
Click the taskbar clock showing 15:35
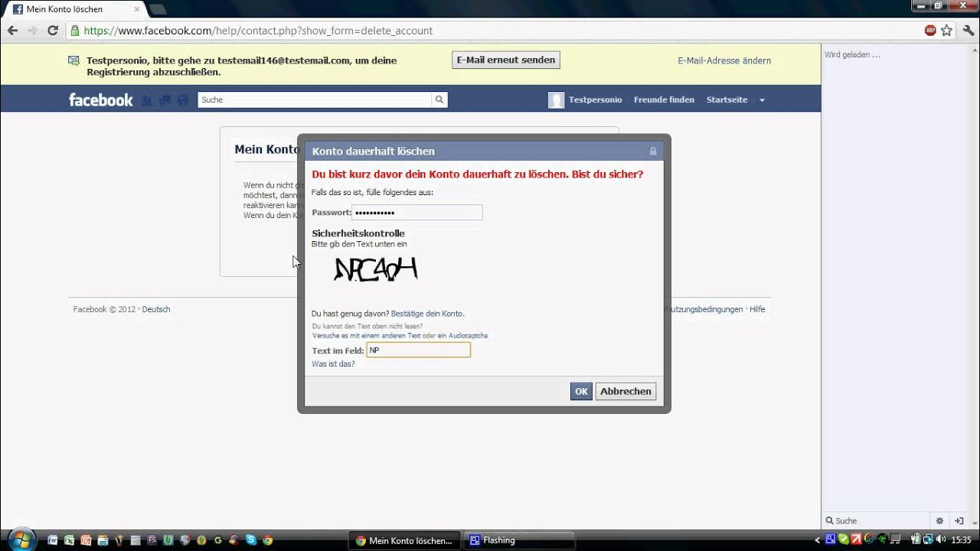tap(962, 540)
